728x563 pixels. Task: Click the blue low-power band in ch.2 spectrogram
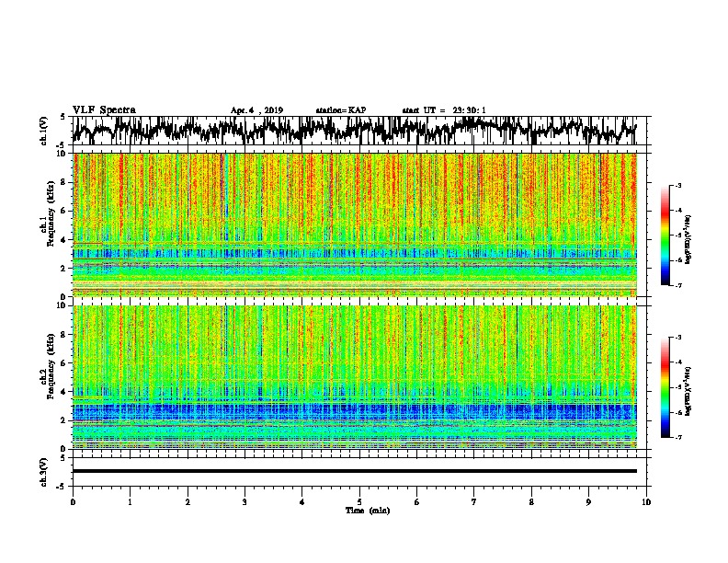point(354,411)
